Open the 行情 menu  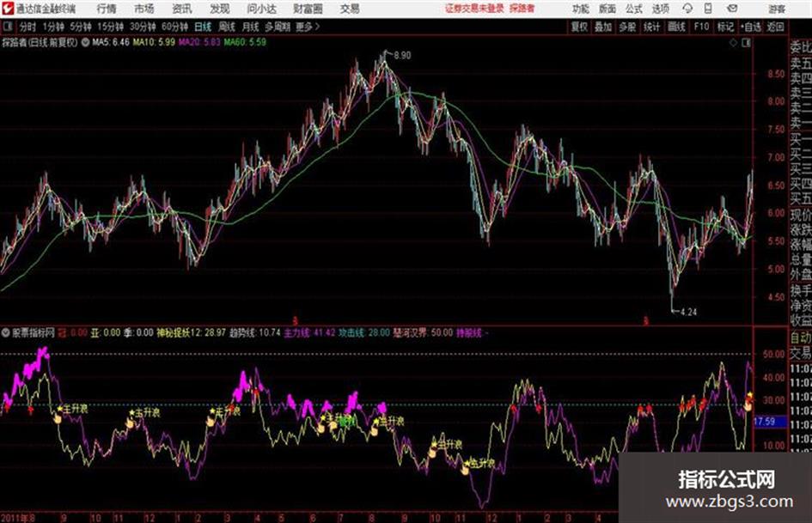pos(107,9)
